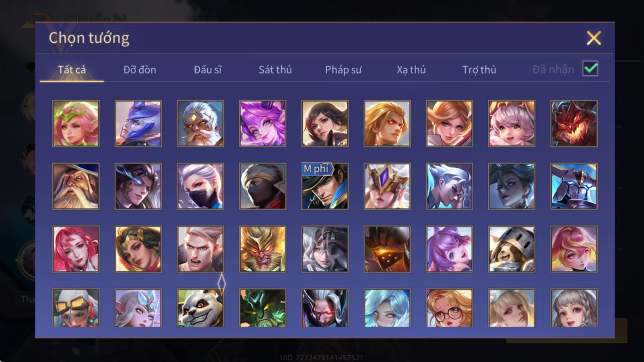Open the Đấu sĩ tab
Screen dimensions: 644x362
point(208,70)
